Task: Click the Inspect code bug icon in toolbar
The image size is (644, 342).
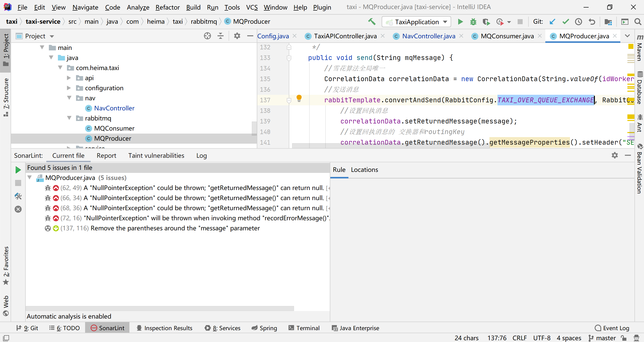Action: pyautogui.click(x=472, y=21)
